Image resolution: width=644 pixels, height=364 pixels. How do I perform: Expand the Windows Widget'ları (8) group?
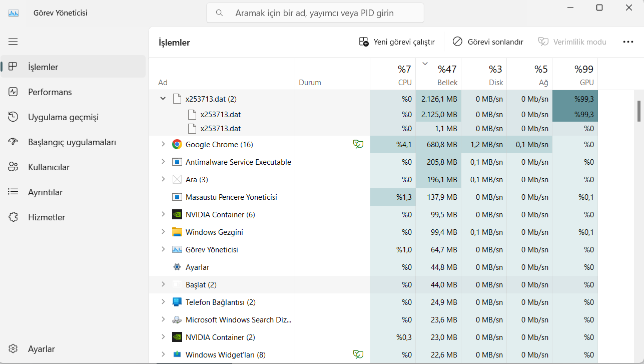coord(163,354)
